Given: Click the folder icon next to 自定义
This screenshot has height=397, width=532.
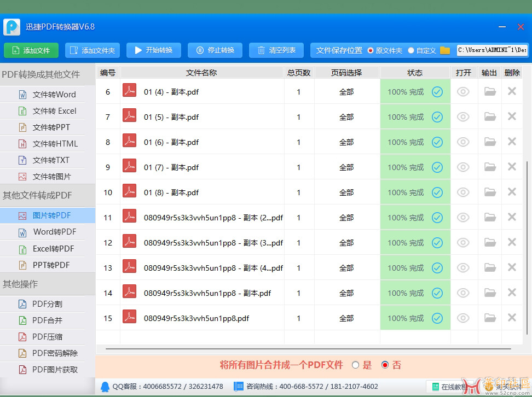Looking at the screenshot, I should point(445,50).
